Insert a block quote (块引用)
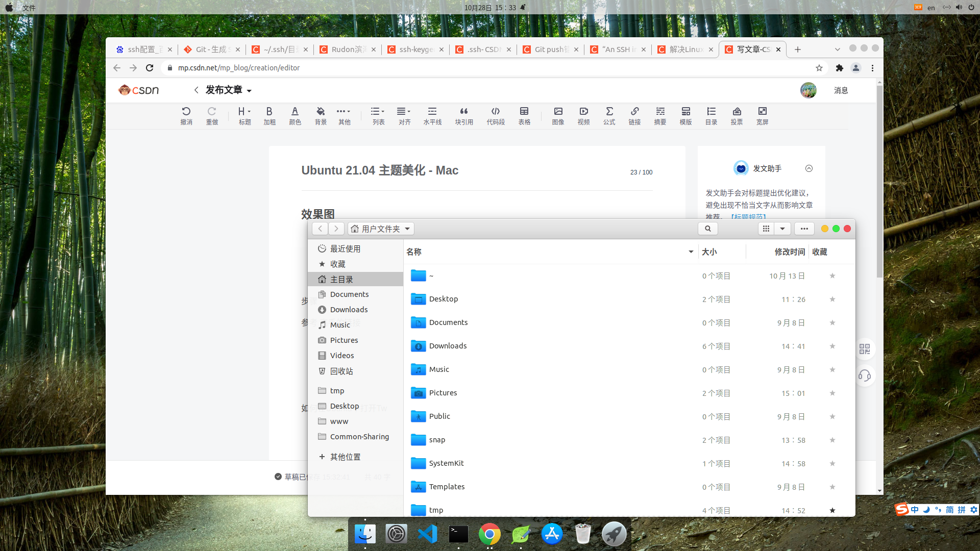This screenshot has height=551, width=980. [x=464, y=116]
